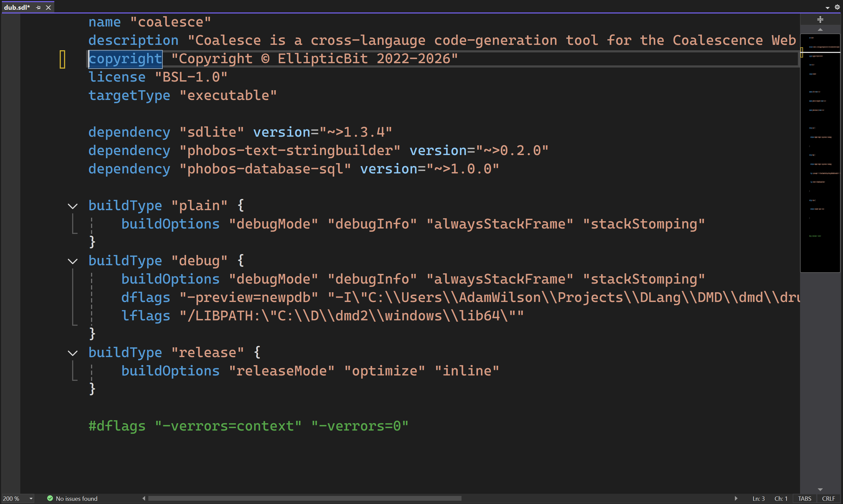
Task: Click the scroll up arrow of vertical scrollbar
Action: coord(820,29)
